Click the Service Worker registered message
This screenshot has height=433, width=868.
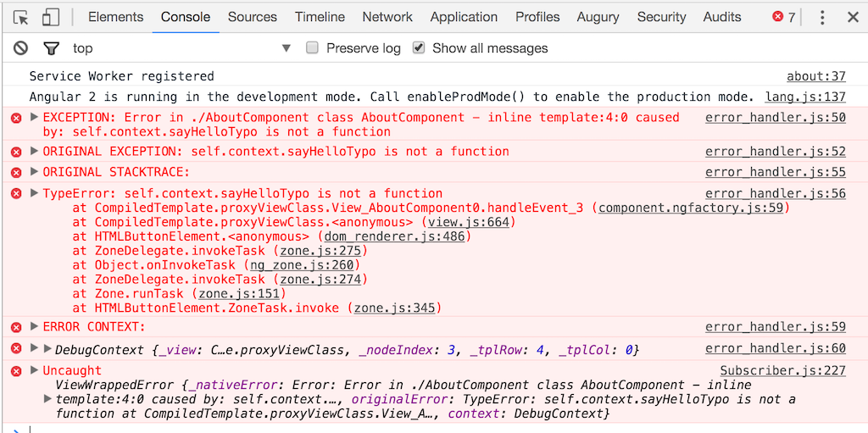(x=122, y=76)
